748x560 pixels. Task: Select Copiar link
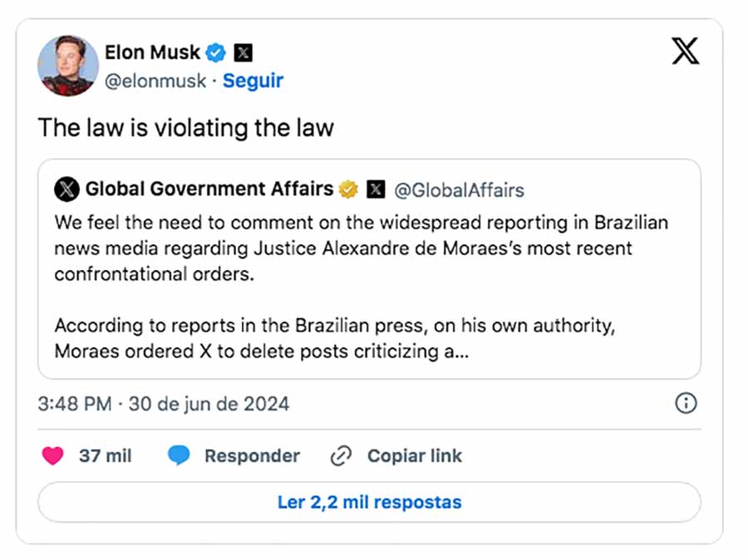tap(415, 456)
